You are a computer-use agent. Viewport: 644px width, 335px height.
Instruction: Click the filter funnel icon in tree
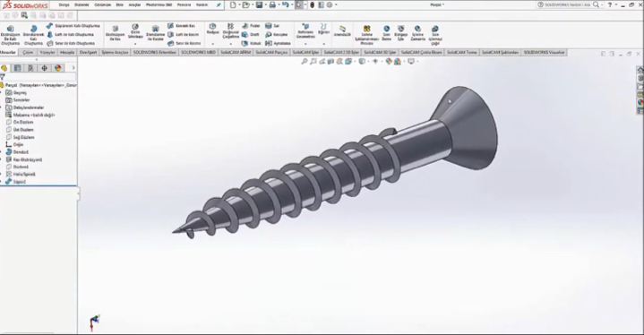(3, 77)
